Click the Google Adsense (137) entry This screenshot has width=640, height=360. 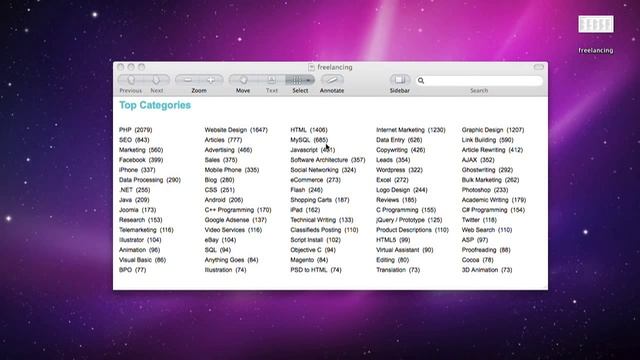coord(236,220)
